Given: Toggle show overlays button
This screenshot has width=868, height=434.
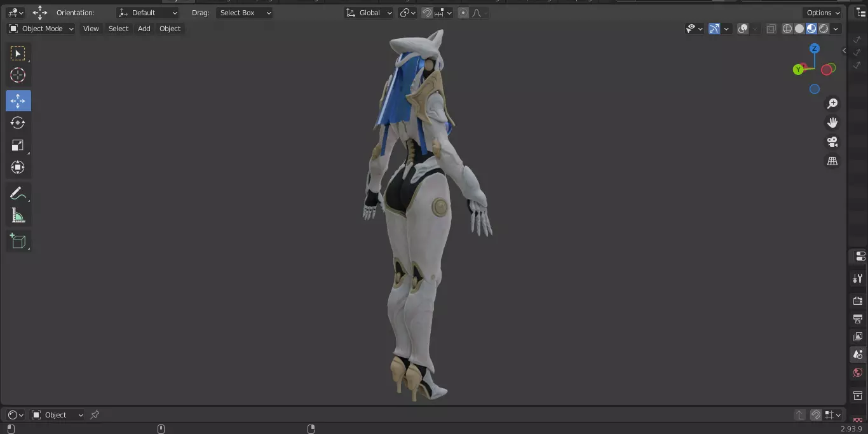Looking at the screenshot, I should tap(742, 29).
